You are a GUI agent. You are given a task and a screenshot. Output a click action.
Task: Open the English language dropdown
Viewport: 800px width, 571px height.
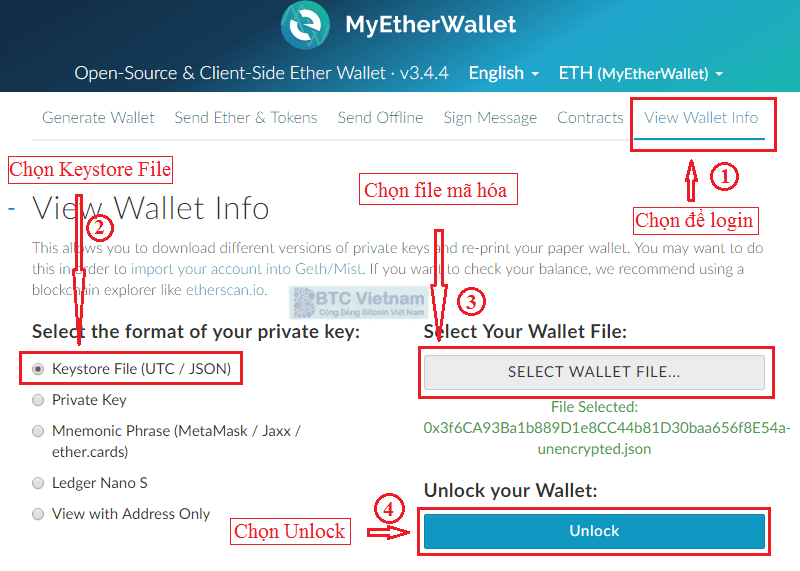pyautogui.click(x=504, y=73)
